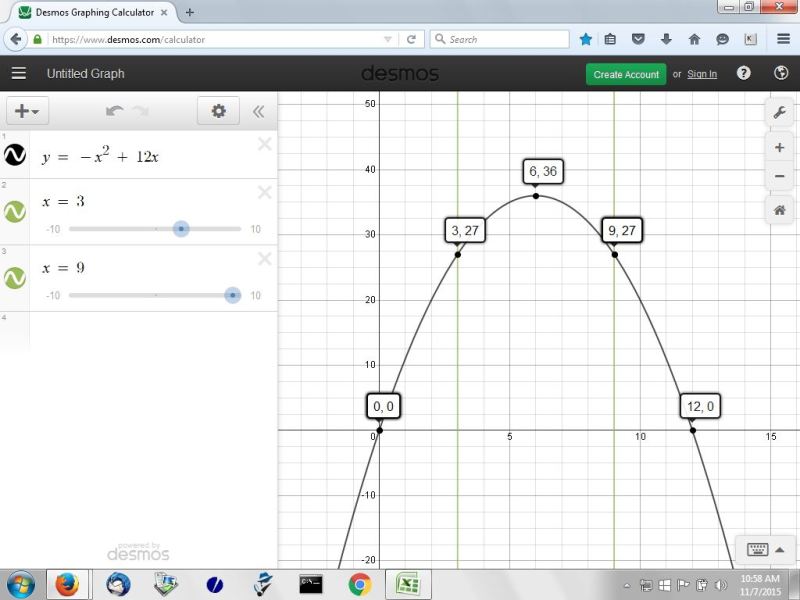The height and width of the screenshot is (600, 800).
Task: Hide the x = 3 line graph
Action: pyautogui.click(x=15, y=211)
